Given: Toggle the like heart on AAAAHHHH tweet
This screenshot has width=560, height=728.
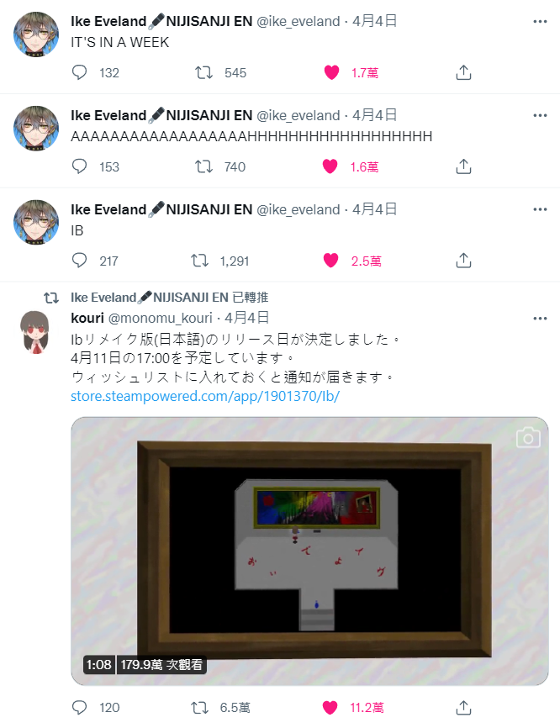Looking at the screenshot, I should pos(330,166).
